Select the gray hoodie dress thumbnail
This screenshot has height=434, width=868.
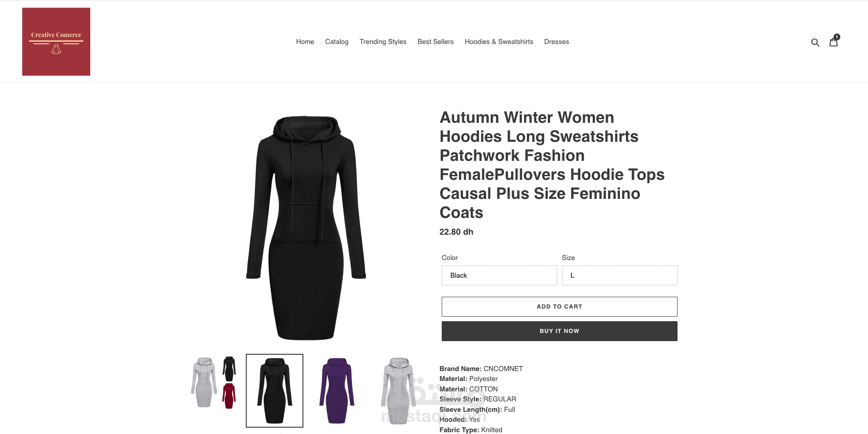click(x=399, y=391)
